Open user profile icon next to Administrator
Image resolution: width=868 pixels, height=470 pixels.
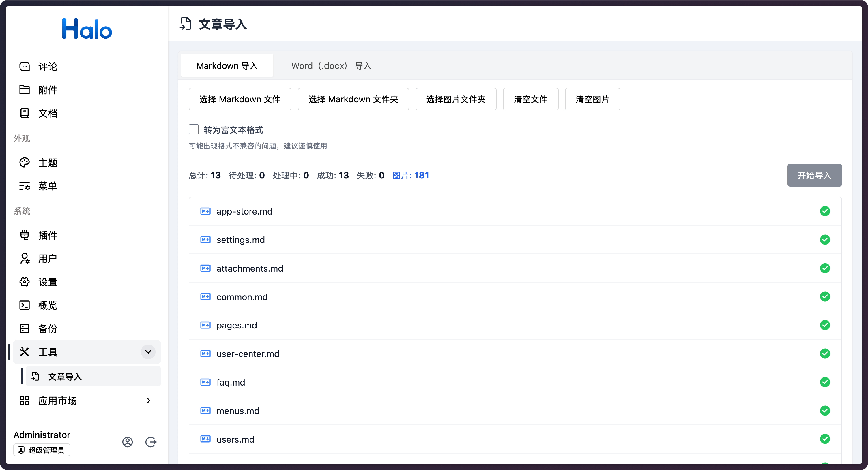pos(127,442)
